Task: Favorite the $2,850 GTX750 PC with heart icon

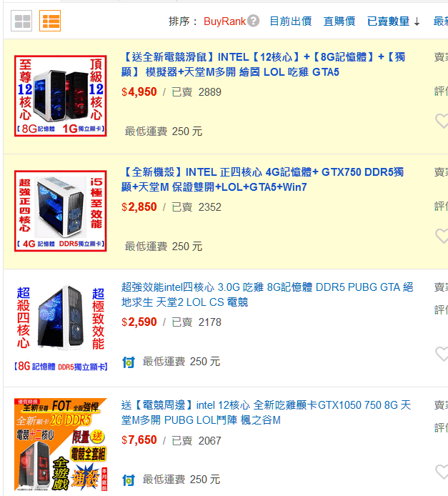Action: click(442, 236)
